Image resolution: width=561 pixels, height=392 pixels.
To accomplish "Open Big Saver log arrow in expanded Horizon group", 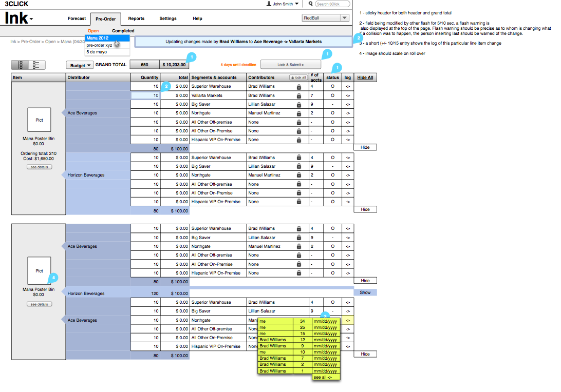I will (x=348, y=167).
